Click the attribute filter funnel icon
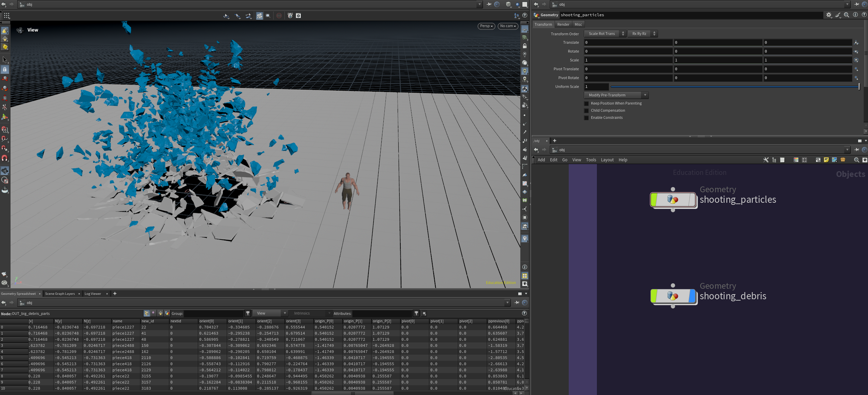This screenshot has width=868, height=395. 416,313
